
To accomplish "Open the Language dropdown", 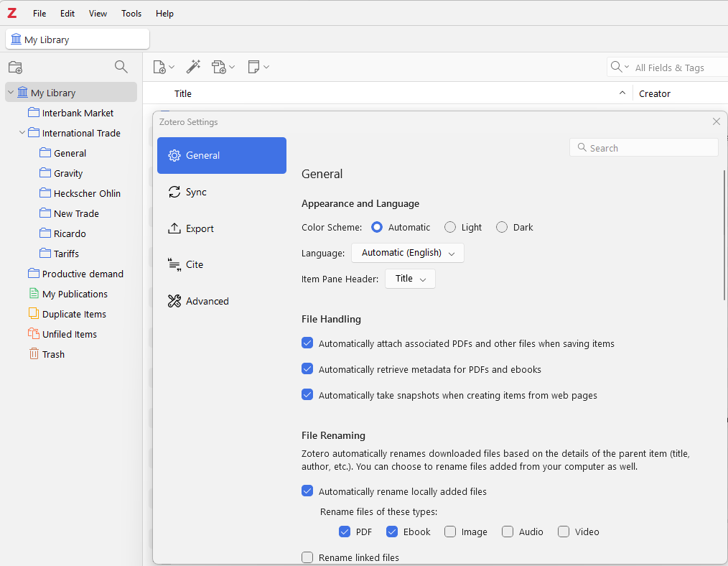I will tap(408, 253).
